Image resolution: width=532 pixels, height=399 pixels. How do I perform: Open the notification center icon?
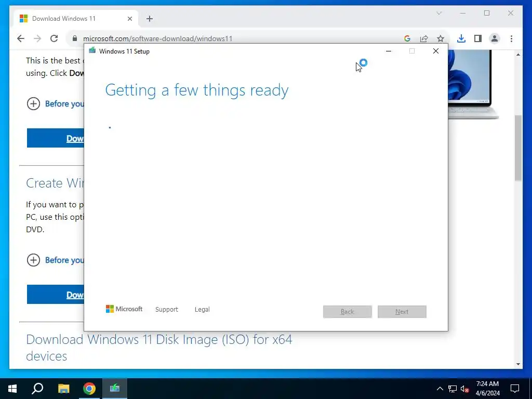515,389
